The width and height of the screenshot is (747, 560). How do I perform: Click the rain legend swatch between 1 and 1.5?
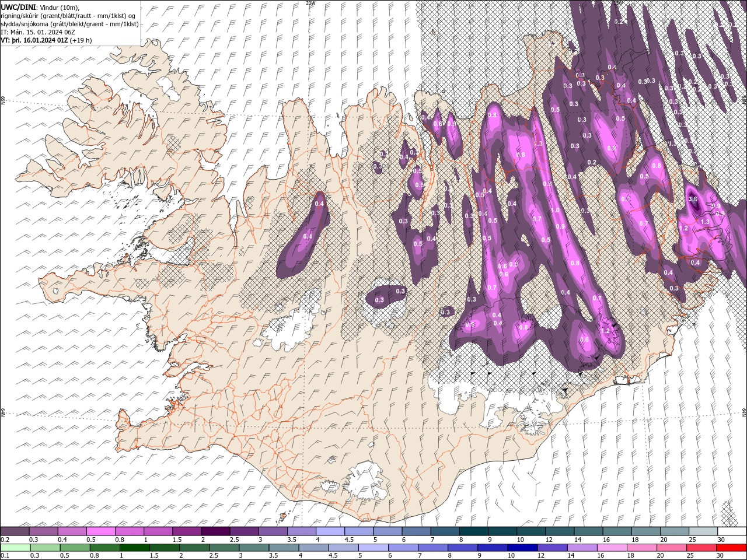[x=134, y=547]
